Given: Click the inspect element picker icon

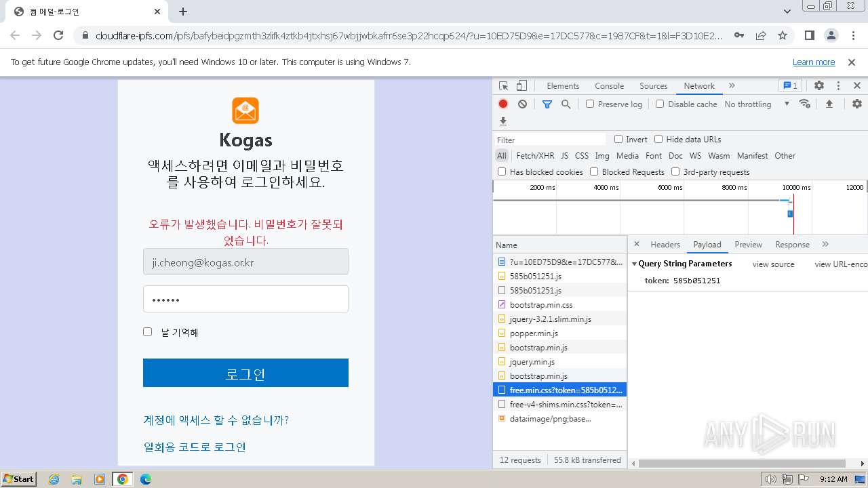Looking at the screenshot, I should click(x=503, y=86).
